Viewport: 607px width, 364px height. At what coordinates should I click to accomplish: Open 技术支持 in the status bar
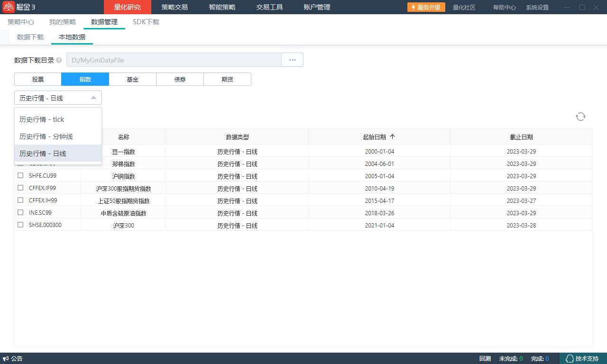(x=582, y=359)
